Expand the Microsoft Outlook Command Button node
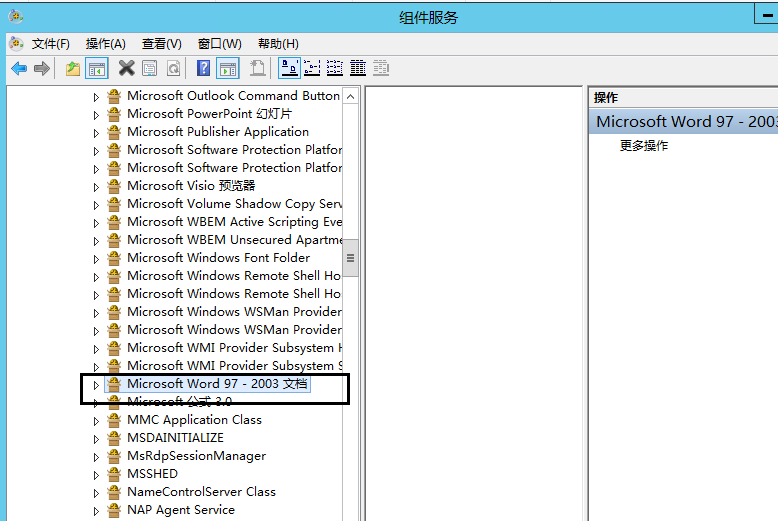Screen dimensions: 778x521 (96, 97)
